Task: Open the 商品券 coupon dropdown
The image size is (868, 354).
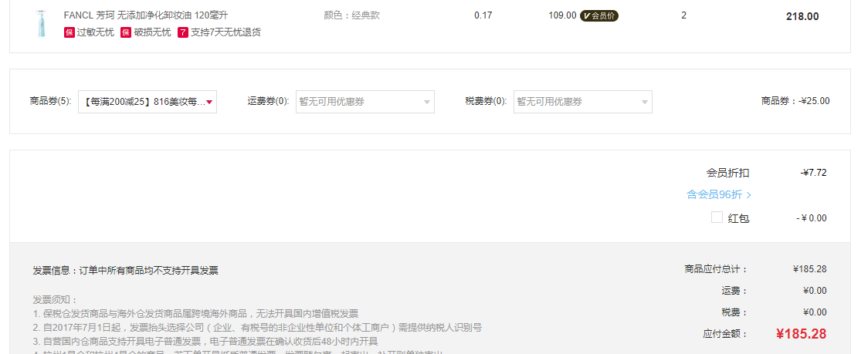Action: click(147, 102)
